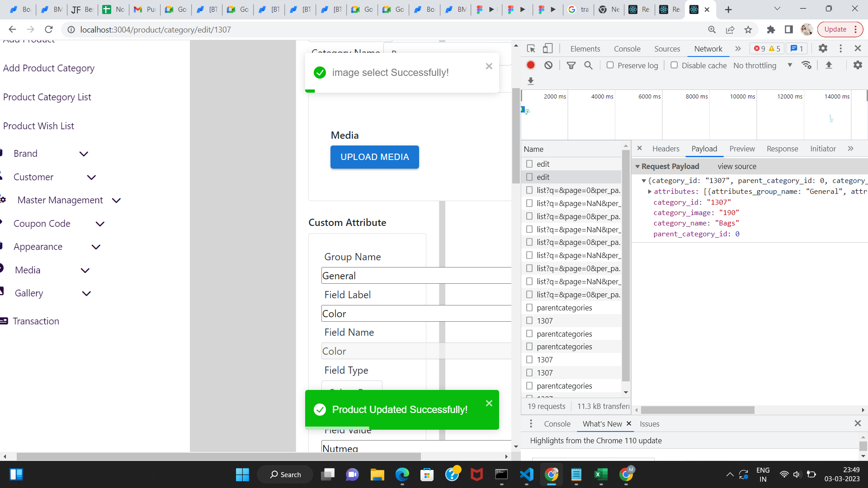Click the zoom icon in address bar

pyautogui.click(x=712, y=29)
